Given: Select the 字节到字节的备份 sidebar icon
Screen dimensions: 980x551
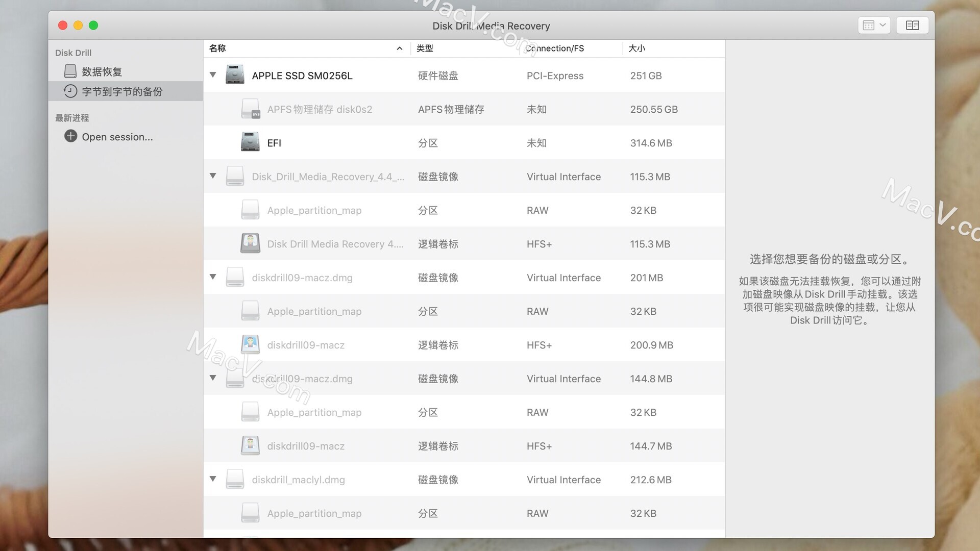Looking at the screenshot, I should click(71, 91).
